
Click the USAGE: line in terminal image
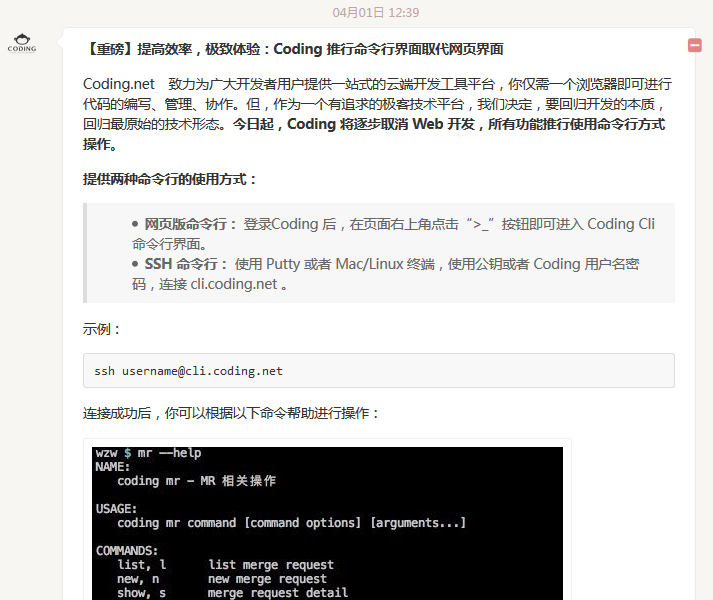(x=116, y=509)
